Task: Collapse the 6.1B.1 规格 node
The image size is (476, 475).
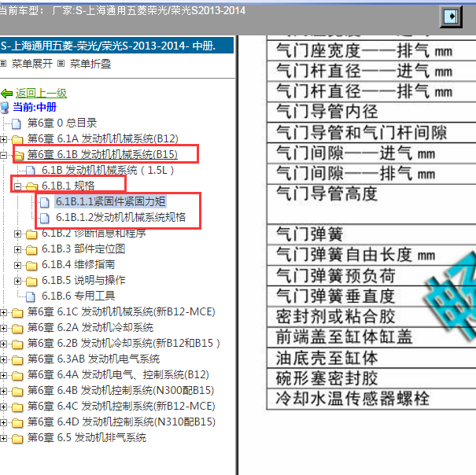Action: point(17,186)
